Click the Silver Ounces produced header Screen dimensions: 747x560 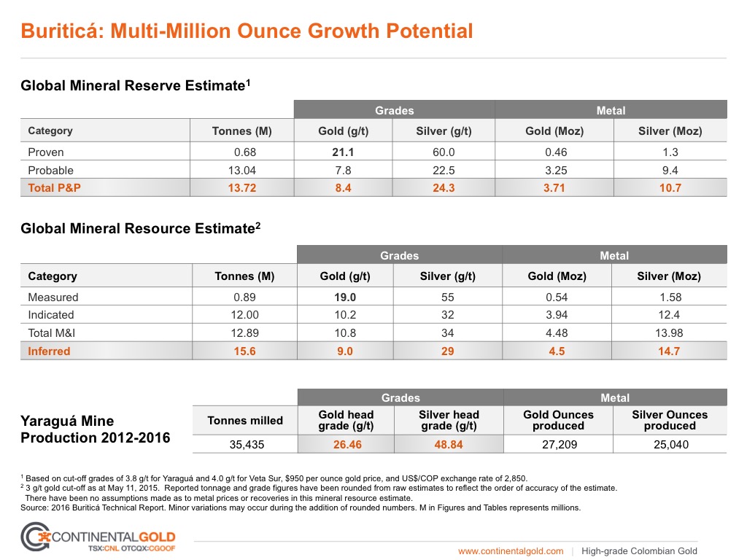[670, 420]
